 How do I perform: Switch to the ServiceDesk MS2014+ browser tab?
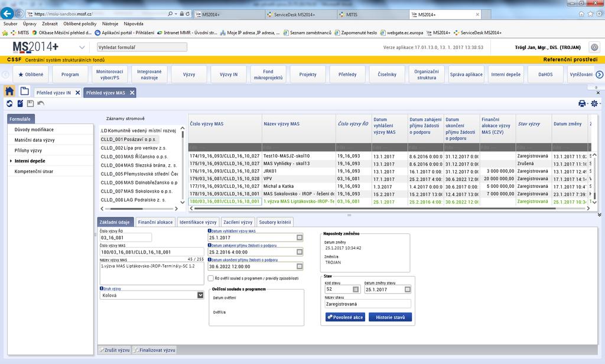(300, 14)
